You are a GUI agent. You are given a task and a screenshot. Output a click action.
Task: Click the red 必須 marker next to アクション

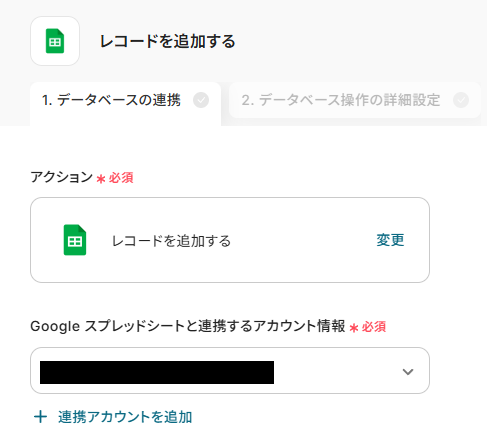(x=121, y=178)
